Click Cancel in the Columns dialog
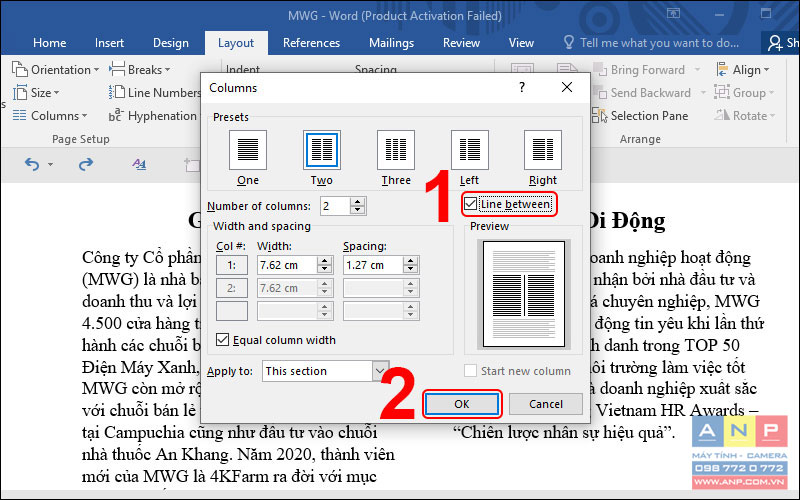 (x=545, y=404)
